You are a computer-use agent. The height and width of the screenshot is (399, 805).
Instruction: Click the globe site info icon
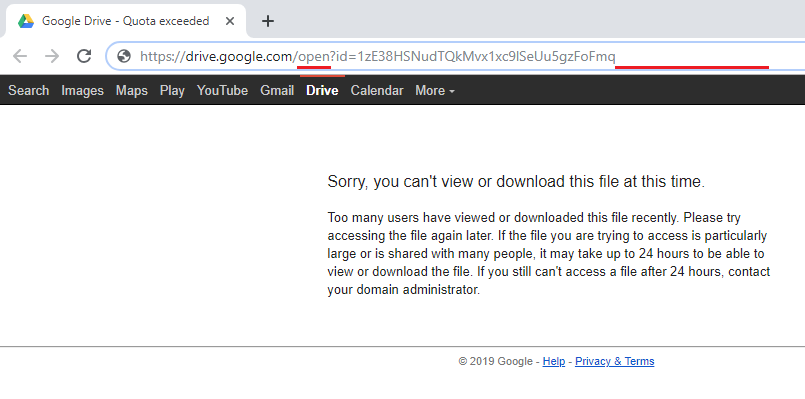click(124, 56)
